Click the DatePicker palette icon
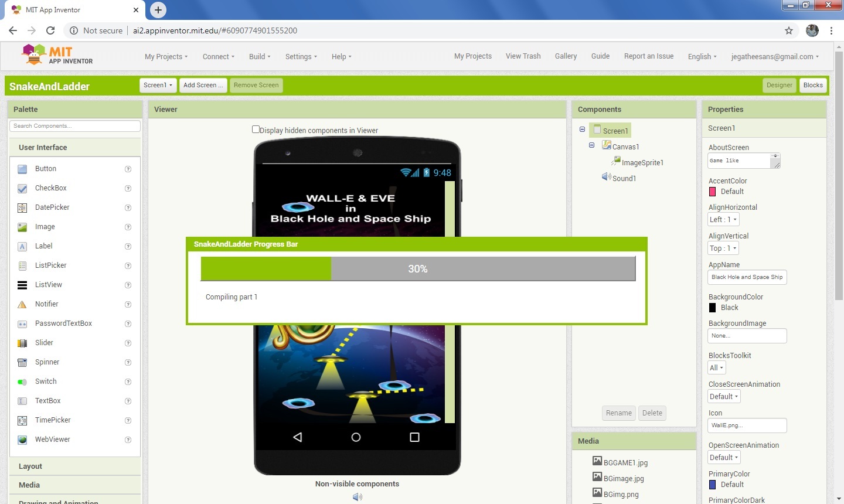 pyautogui.click(x=22, y=208)
